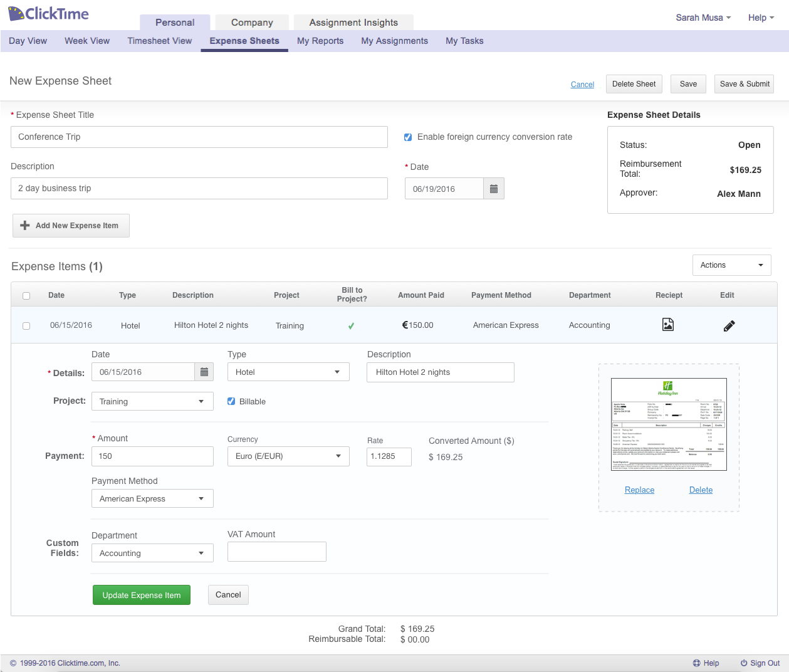This screenshot has height=672, width=789.
Task: Select the 06/15/2016 expense row checkbox
Action: (x=26, y=326)
